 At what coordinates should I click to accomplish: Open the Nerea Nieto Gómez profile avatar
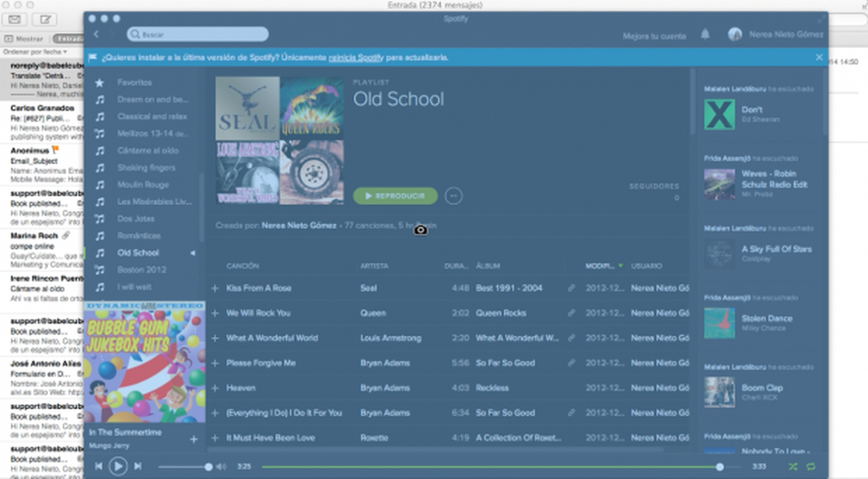pos(735,34)
